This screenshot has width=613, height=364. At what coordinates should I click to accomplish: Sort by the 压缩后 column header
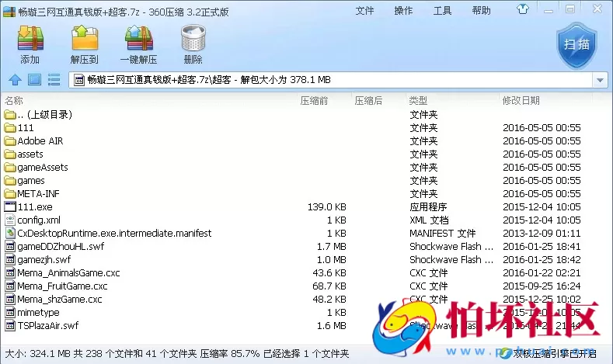(x=368, y=101)
